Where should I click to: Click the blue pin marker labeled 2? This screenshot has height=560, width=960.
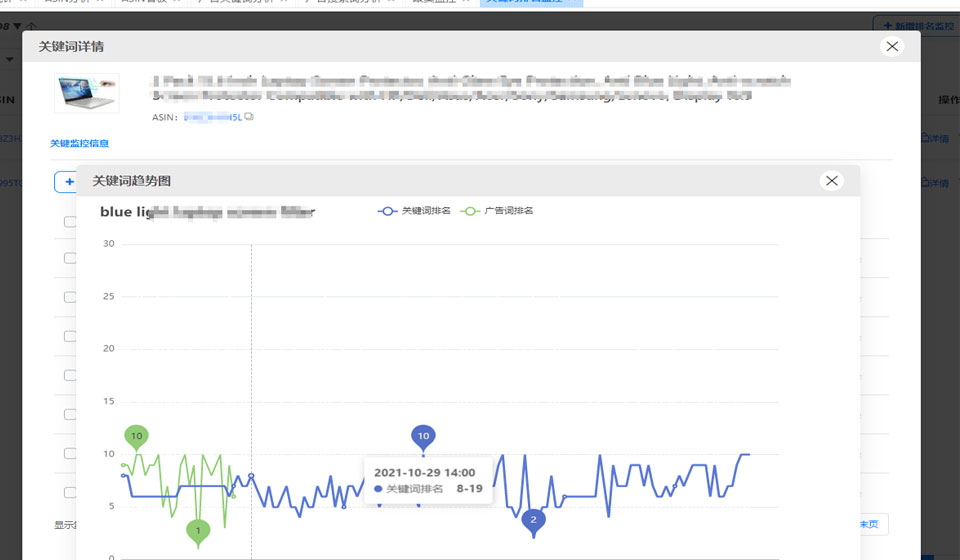click(x=533, y=521)
